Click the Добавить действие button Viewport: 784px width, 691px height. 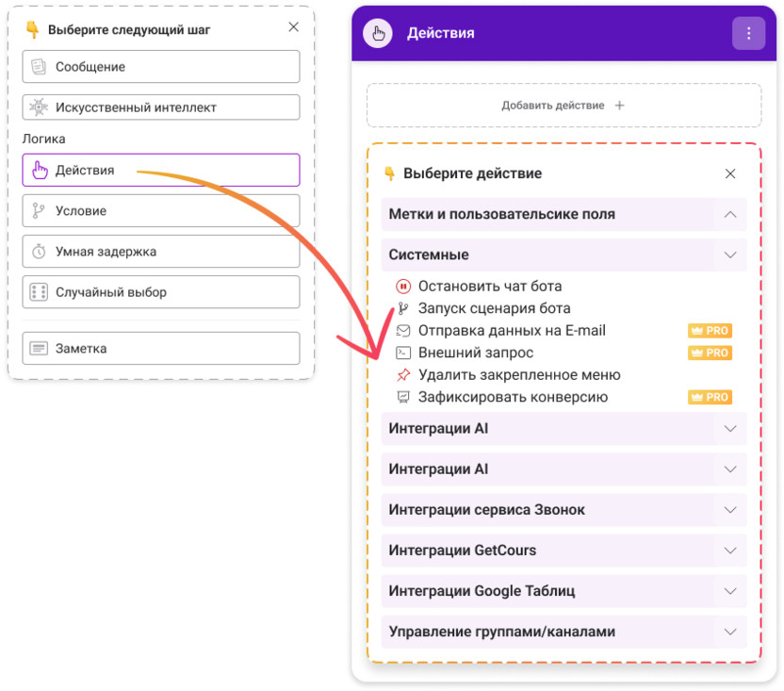563,105
